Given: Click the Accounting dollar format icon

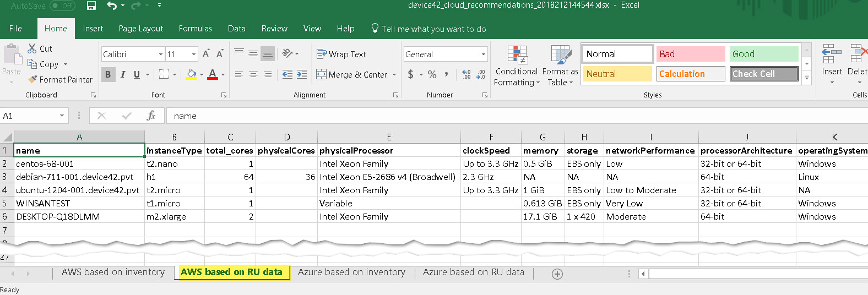Looking at the screenshot, I should click(410, 74).
